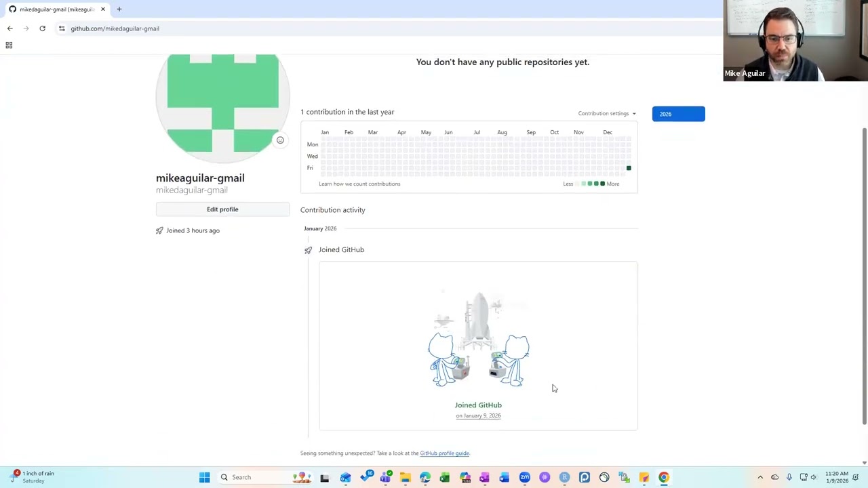Screen dimensions: 868x488
Task: Open the clock and date flyout
Action: click(838, 477)
